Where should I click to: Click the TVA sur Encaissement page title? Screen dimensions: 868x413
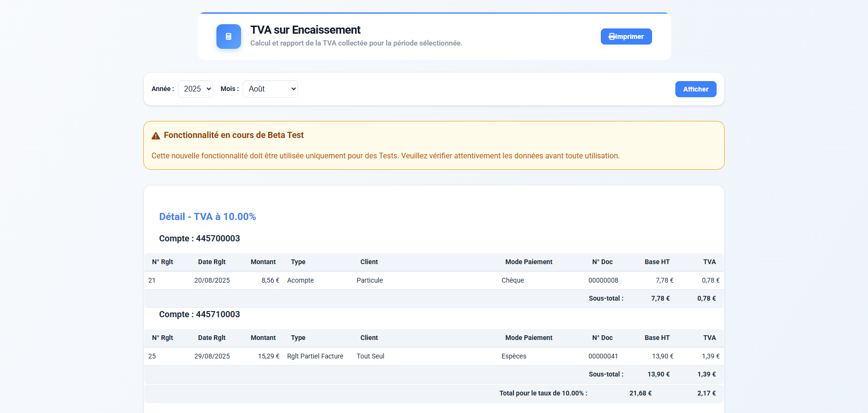pyautogui.click(x=305, y=30)
